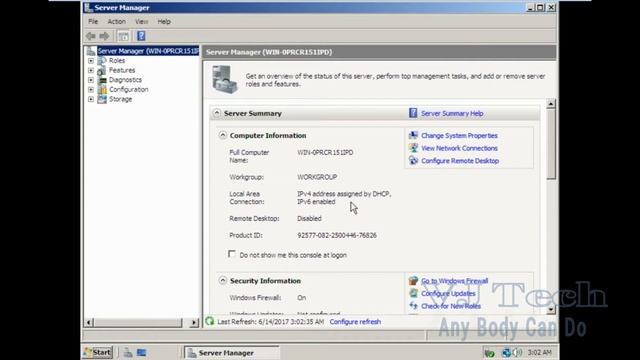Click the WORKGROUP value text
This screenshot has height=360, width=640.
[x=317, y=177]
